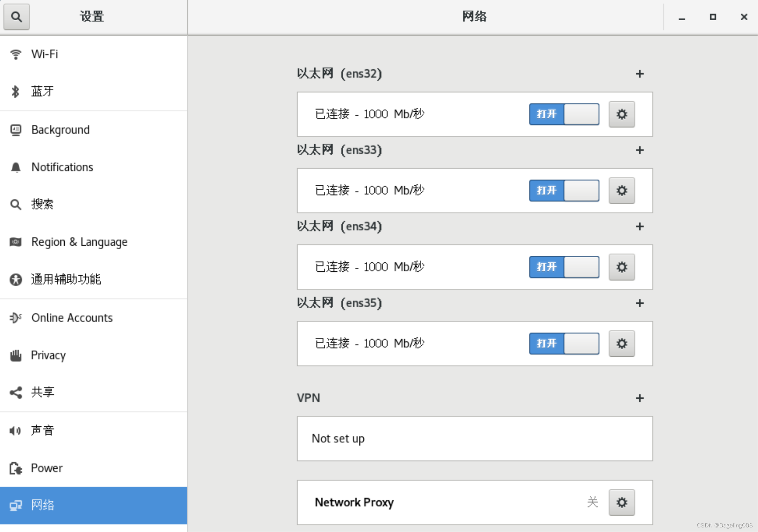Viewport: 758px width, 532px height.
Task: Open the Network Proxy gear settings
Action: 621,502
